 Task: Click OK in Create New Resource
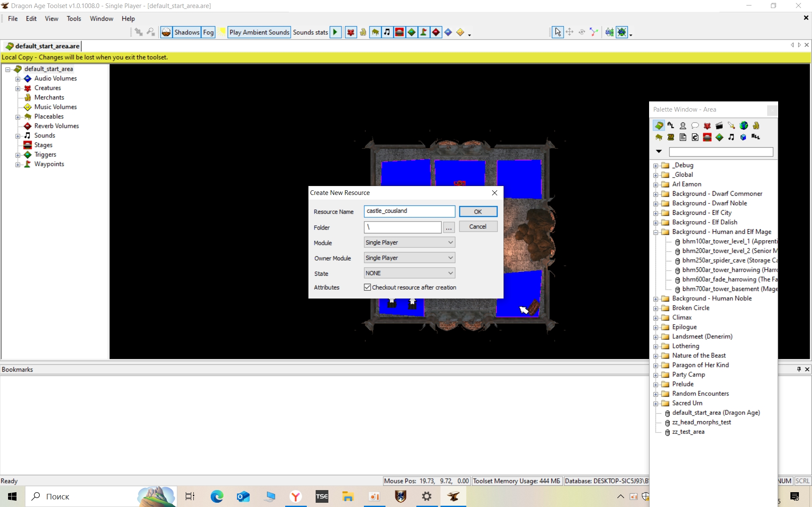pyautogui.click(x=478, y=211)
